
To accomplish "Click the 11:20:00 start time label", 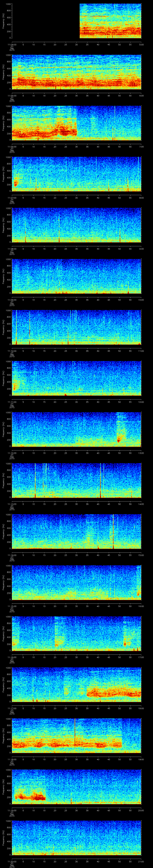I will (12, 862).
